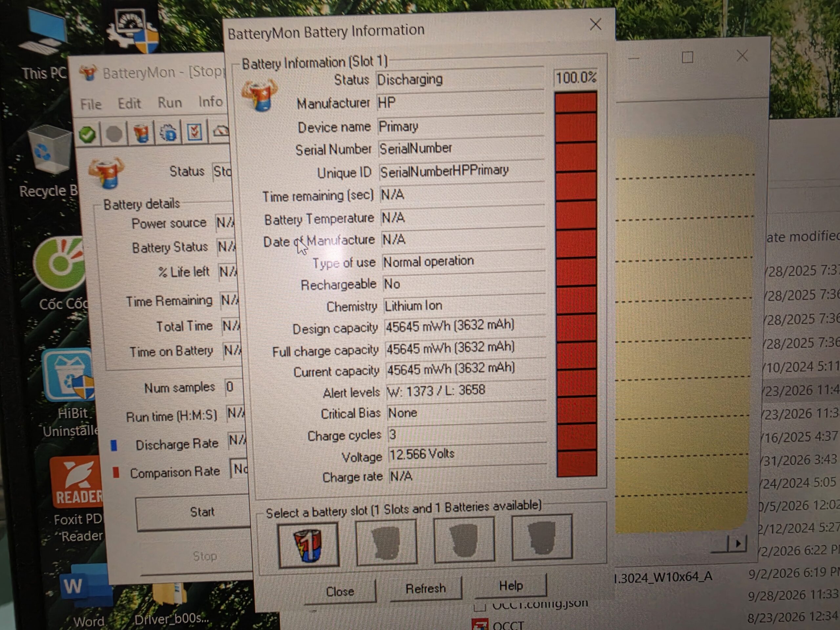
Task: Select checkbox beside OCCT.config.json file
Action: pos(480,606)
